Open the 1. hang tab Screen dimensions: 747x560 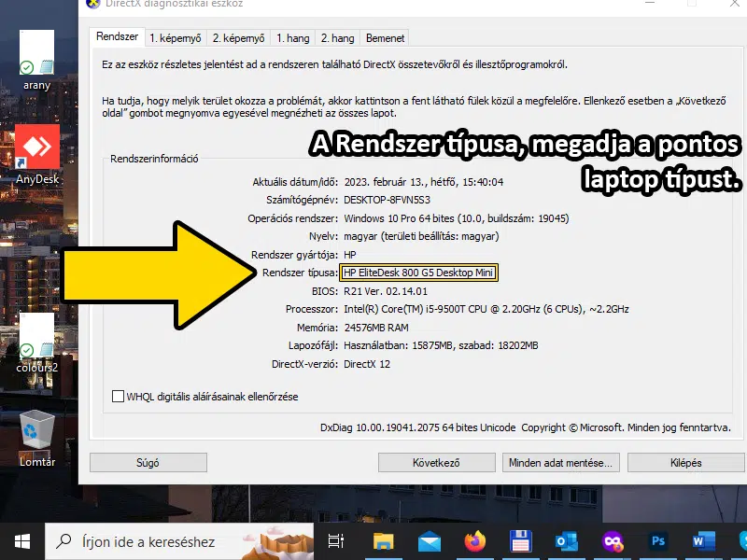pos(293,38)
